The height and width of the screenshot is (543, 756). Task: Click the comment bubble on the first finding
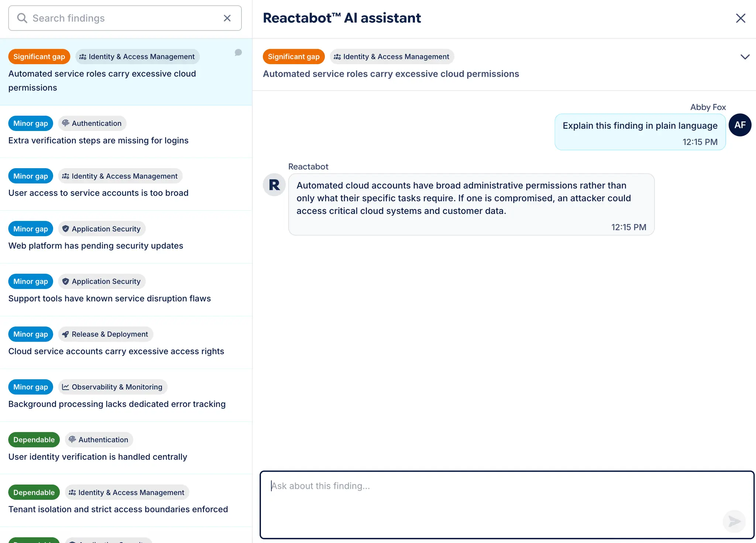pyautogui.click(x=238, y=52)
